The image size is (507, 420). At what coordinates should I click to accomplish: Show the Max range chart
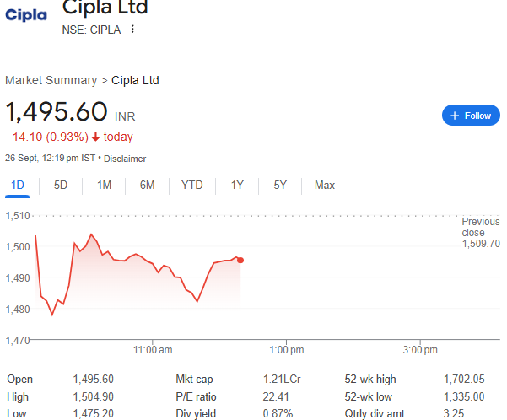tap(324, 185)
